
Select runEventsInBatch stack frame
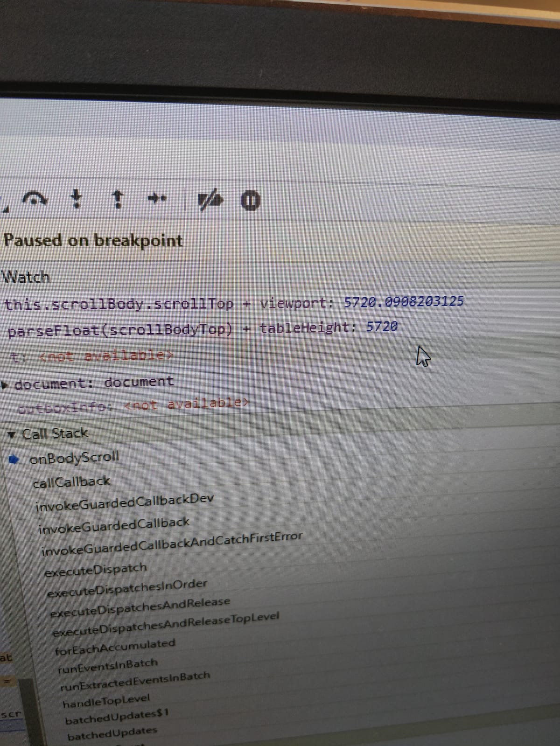108,666
